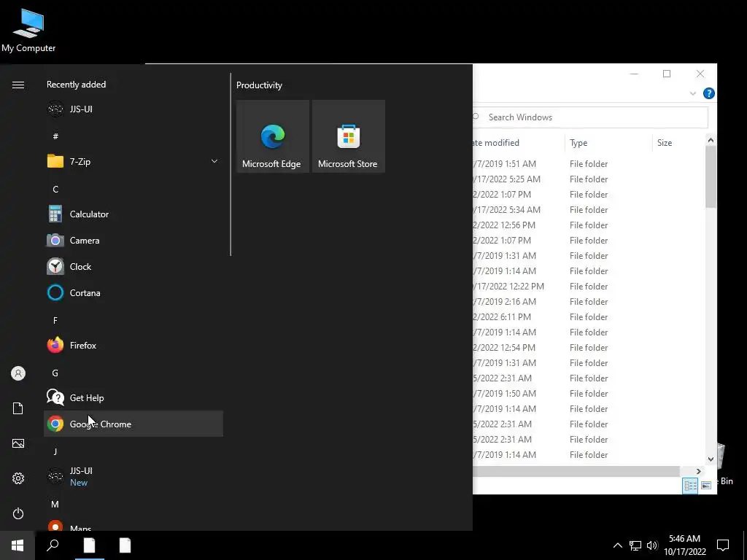Sort by Date modified column in Explorer
The image size is (747, 560).
519,143
